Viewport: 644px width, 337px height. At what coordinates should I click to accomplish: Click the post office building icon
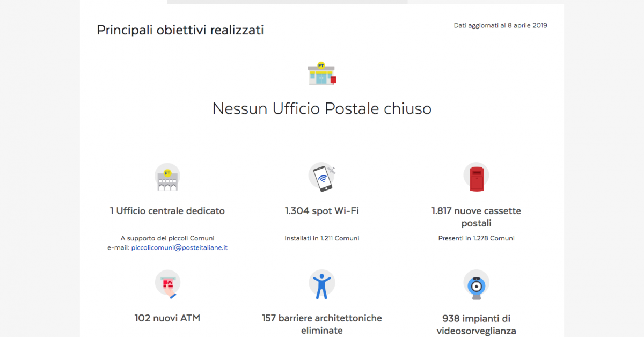point(322,74)
